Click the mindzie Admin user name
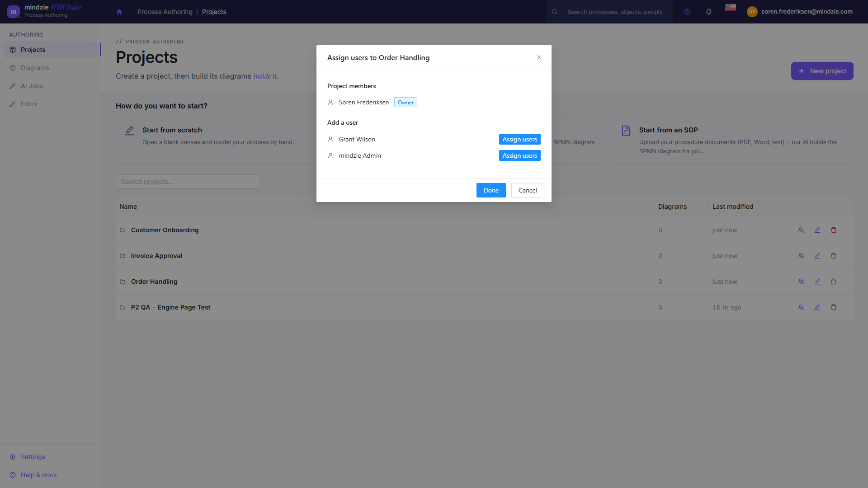Screen dimensions: 868x488 point(360,155)
